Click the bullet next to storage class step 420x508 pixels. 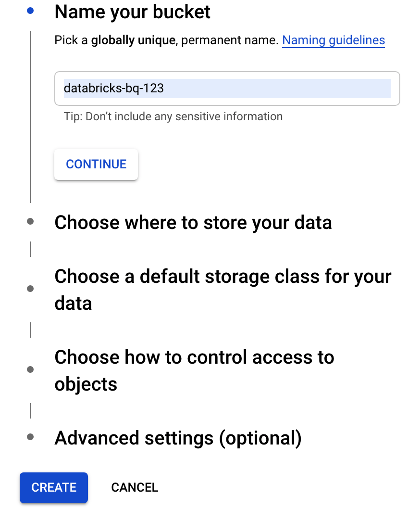coord(31,289)
